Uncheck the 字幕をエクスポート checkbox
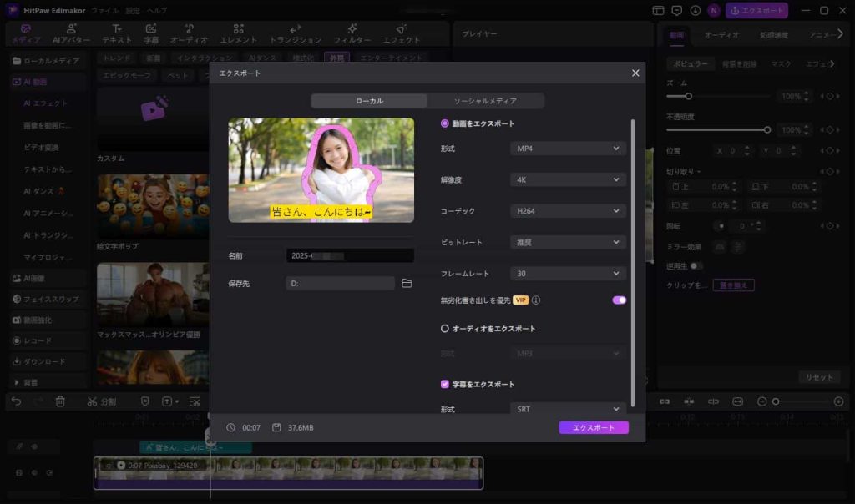Screen dimensions: 855x504 tap(445, 385)
